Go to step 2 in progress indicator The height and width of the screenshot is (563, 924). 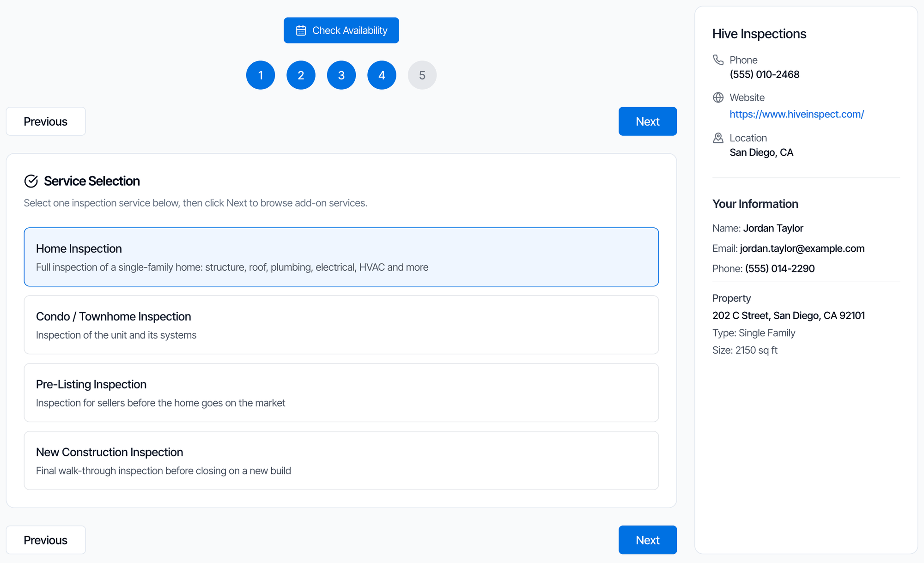pyautogui.click(x=301, y=75)
